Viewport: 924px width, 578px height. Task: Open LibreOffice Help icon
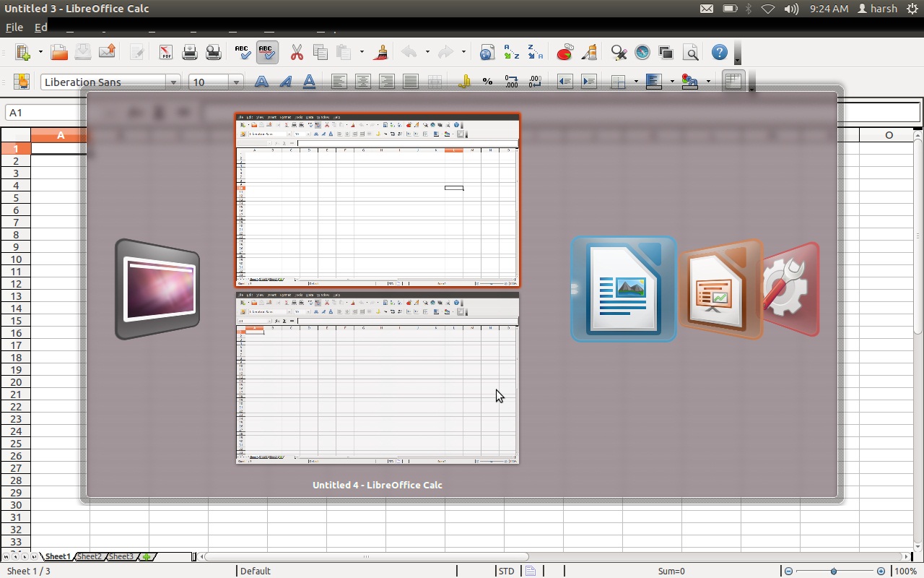719,52
